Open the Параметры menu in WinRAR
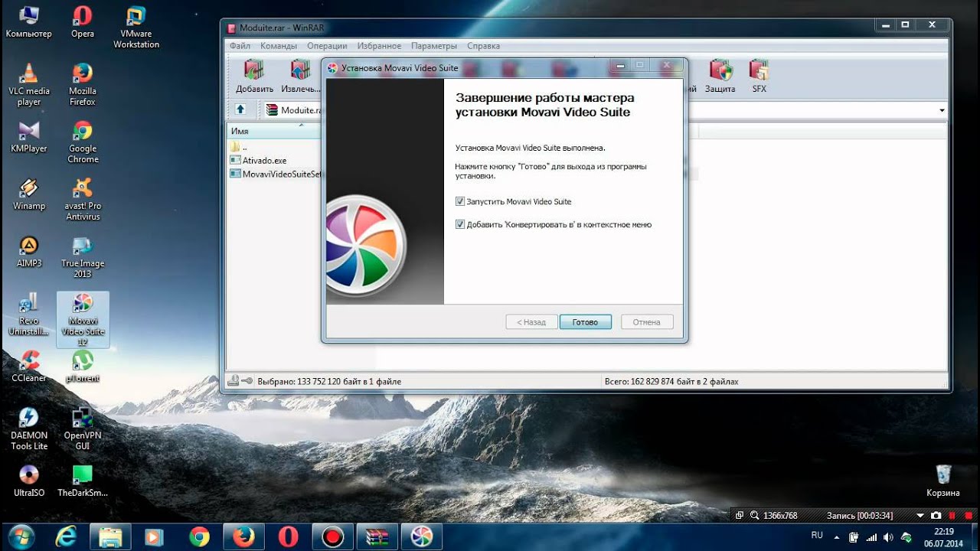The height and width of the screenshot is (551, 980). pos(434,46)
